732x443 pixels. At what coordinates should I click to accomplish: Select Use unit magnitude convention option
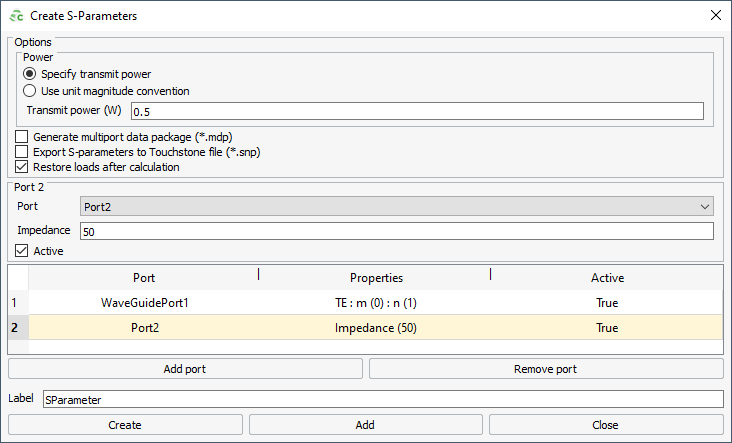(x=30, y=91)
